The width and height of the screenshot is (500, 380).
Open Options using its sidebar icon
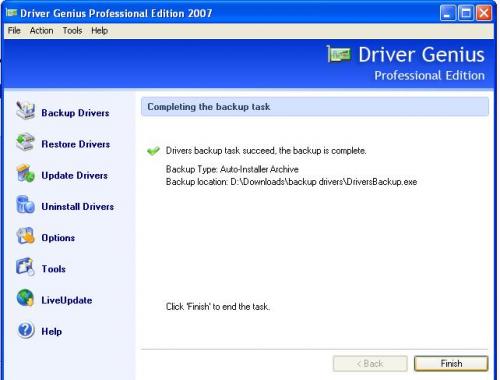pyautogui.click(x=25, y=236)
